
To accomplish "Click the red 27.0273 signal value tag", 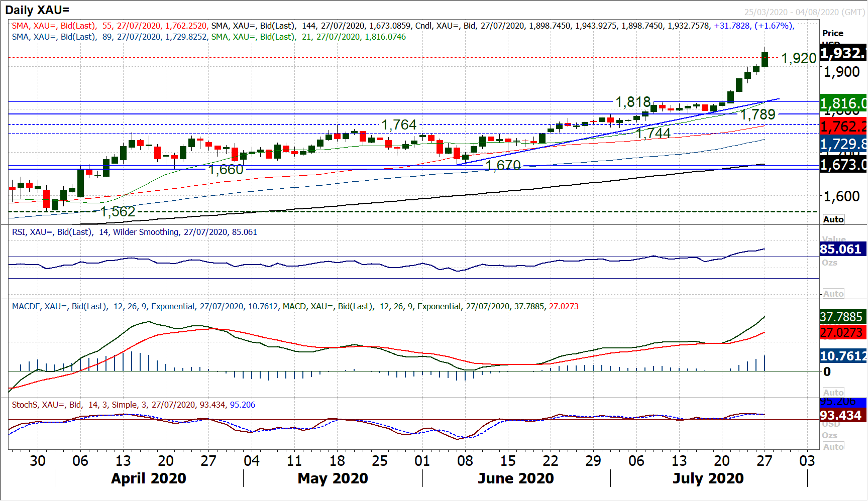I will (x=842, y=332).
